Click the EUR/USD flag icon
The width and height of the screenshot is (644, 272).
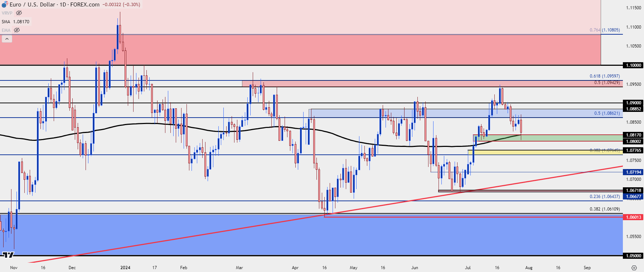tap(4, 4)
